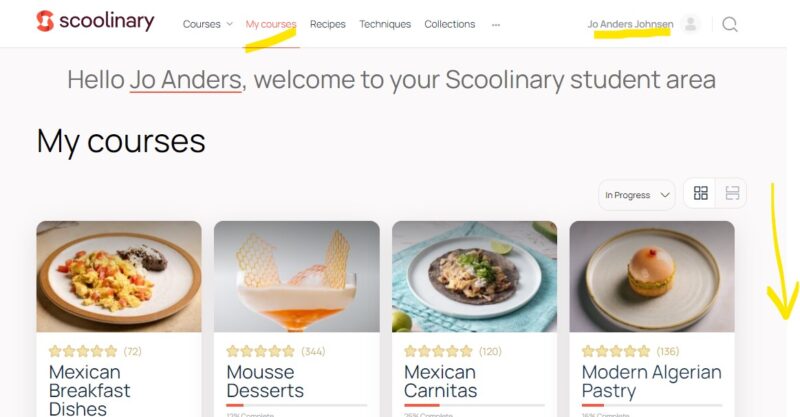
Task: Open Modern Algerian Pastry course title
Action: pos(652,381)
